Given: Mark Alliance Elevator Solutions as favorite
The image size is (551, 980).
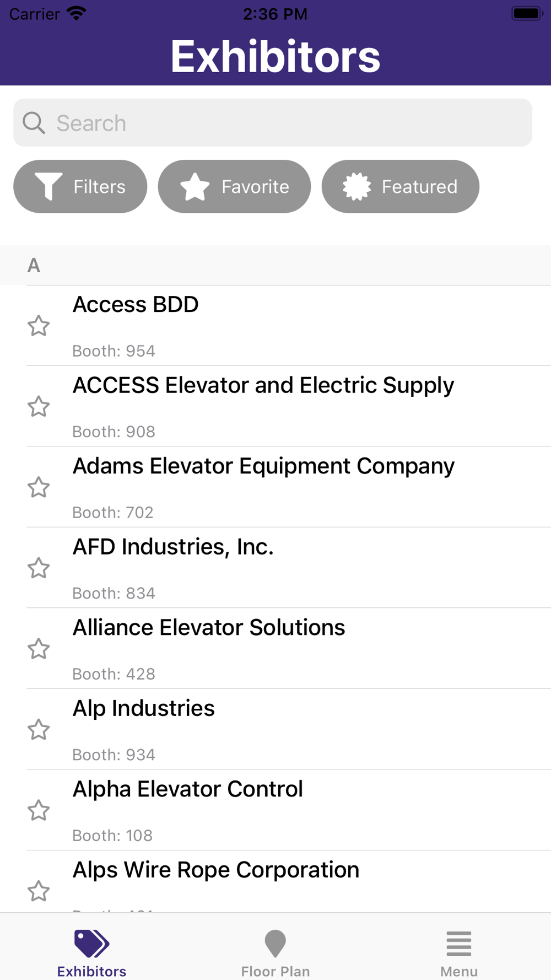Looking at the screenshot, I should 39,649.
